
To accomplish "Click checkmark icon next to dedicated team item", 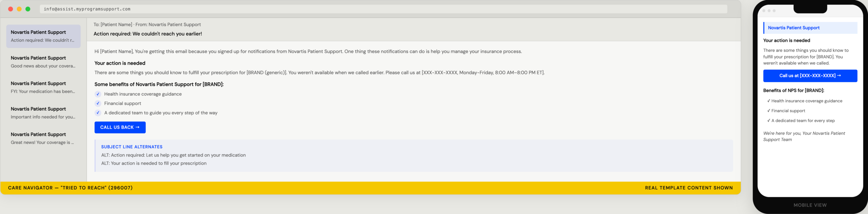I will (x=98, y=113).
